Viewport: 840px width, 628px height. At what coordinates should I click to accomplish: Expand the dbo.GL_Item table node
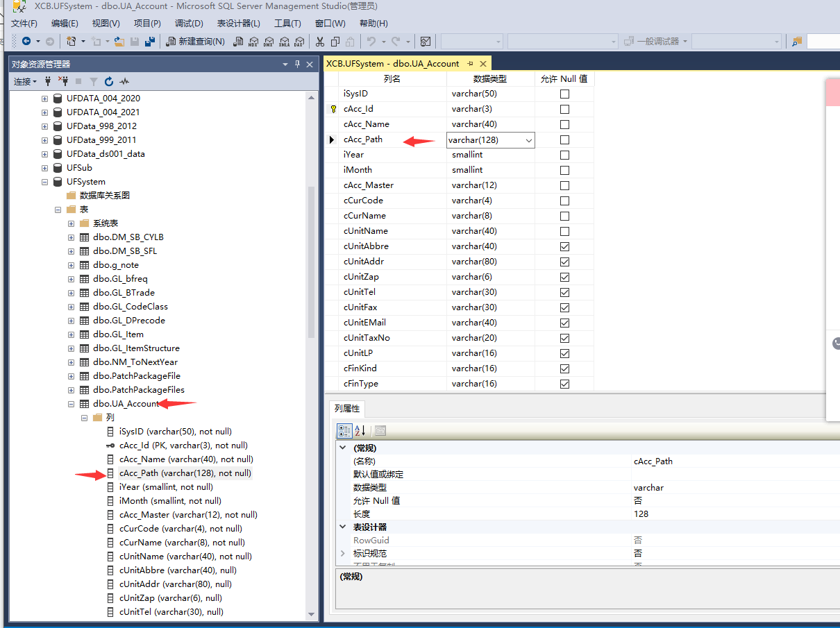tap(71, 334)
